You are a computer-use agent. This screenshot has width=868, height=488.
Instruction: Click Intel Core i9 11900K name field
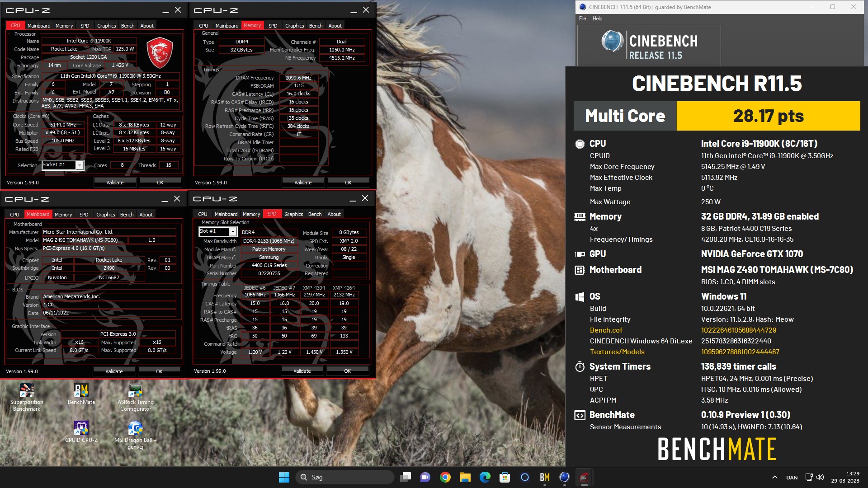89,41
